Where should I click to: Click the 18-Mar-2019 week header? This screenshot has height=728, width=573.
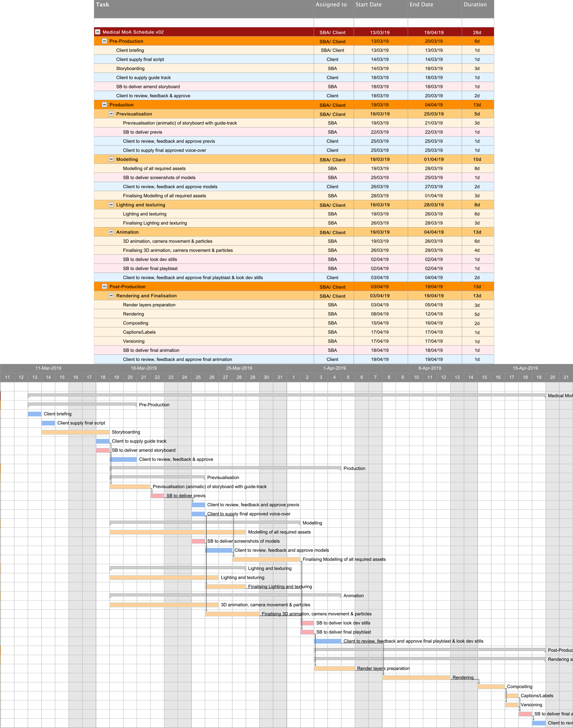coord(144,368)
